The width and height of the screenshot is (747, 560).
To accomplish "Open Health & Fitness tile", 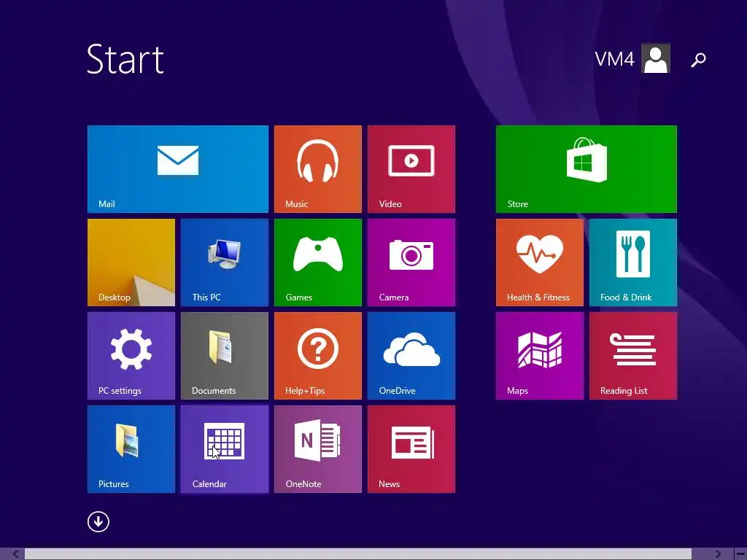I will tap(539, 262).
